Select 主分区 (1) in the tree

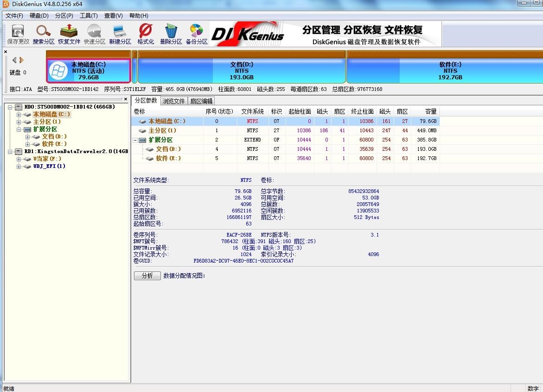47,122
